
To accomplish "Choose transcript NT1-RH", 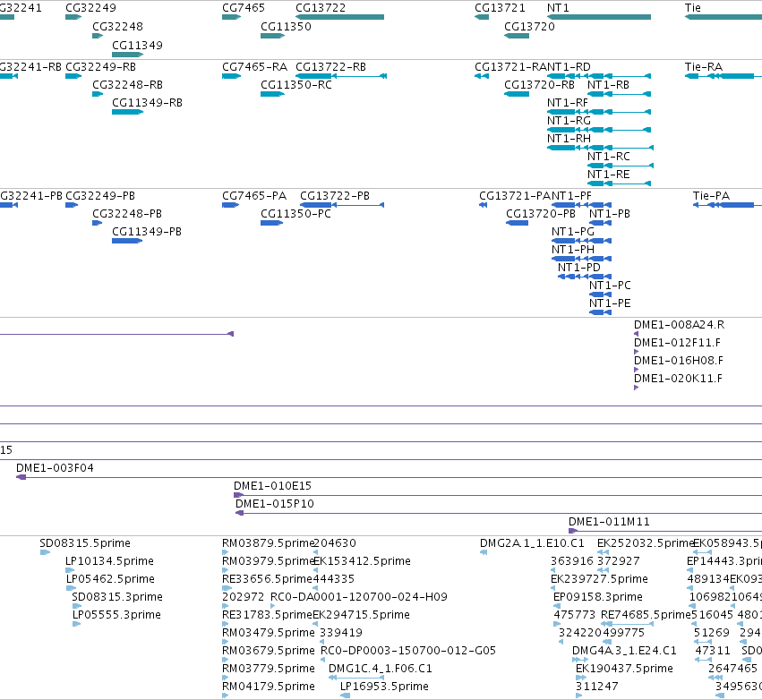I will coord(569,139).
